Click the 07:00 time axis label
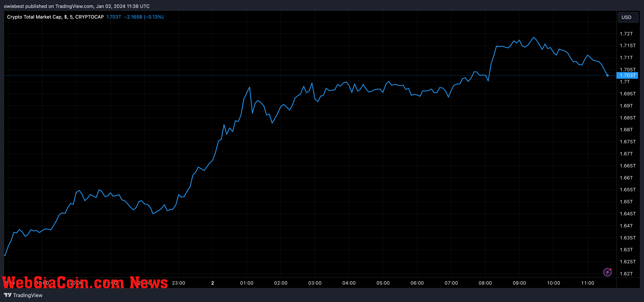Screen dimensions: 644x302 pos(451,283)
